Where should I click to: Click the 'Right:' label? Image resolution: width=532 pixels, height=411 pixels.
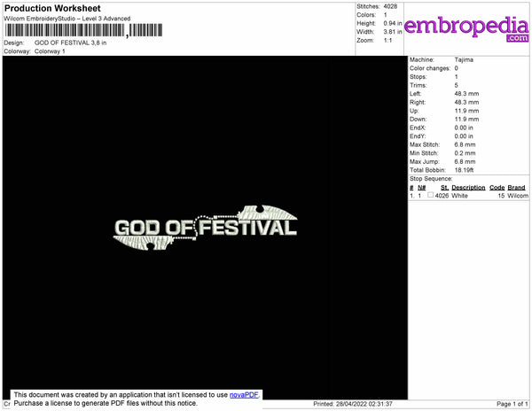click(418, 103)
